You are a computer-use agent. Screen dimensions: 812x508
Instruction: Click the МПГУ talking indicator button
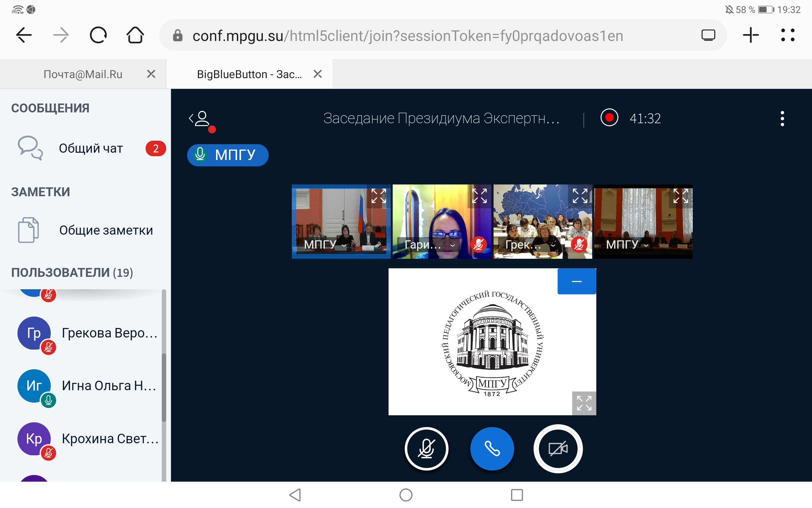[228, 155]
